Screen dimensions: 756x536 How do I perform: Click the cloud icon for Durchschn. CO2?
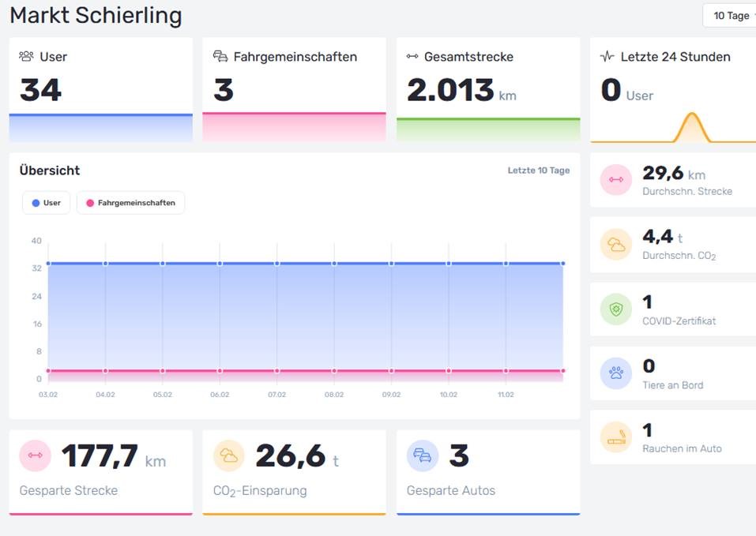pos(615,245)
